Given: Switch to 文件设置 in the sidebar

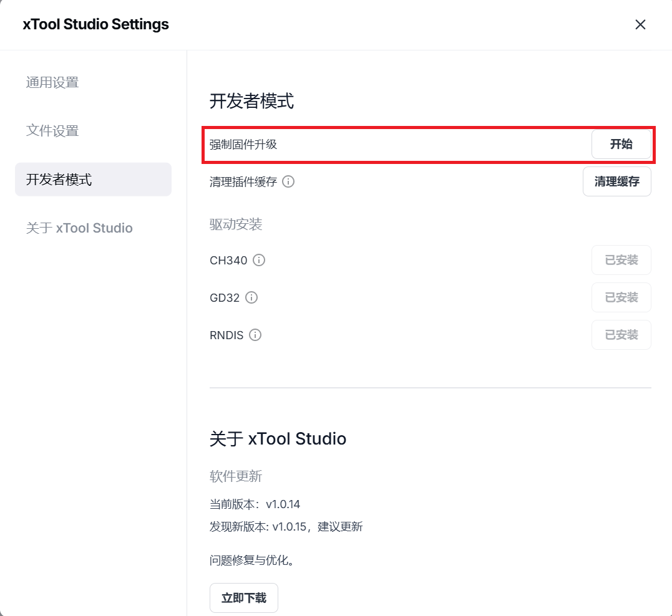Looking at the screenshot, I should click(52, 131).
